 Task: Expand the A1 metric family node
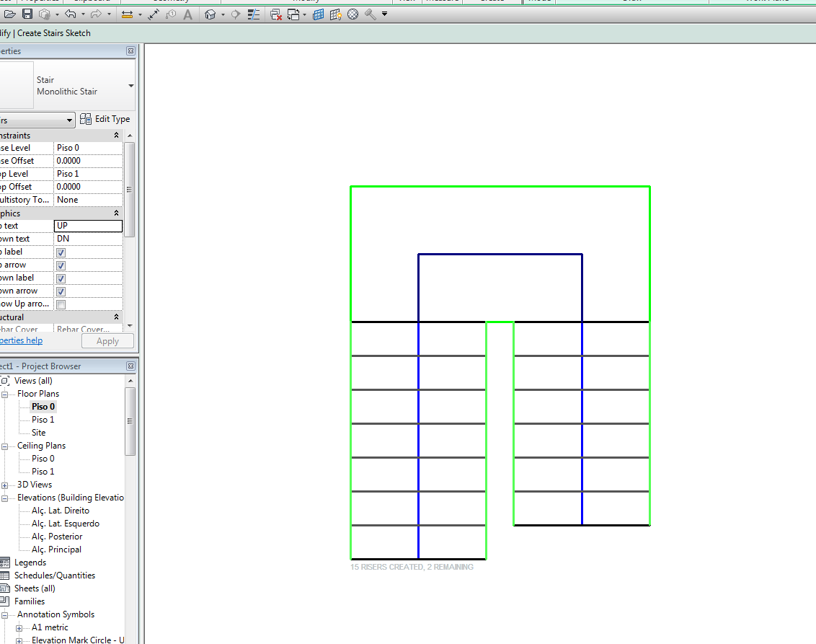19,628
